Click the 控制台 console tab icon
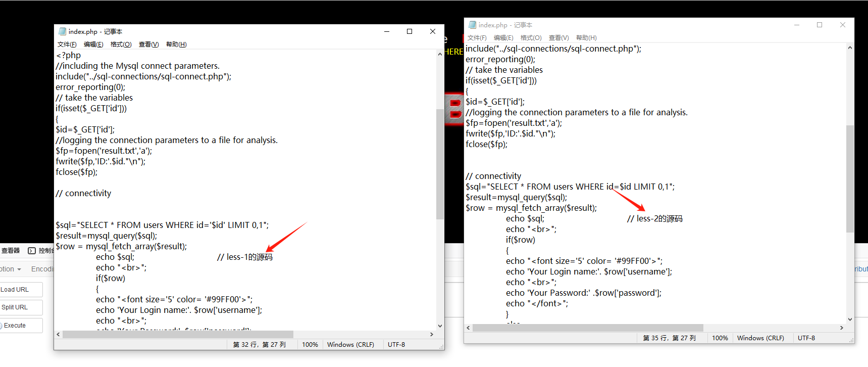868x367 pixels. tap(32, 251)
